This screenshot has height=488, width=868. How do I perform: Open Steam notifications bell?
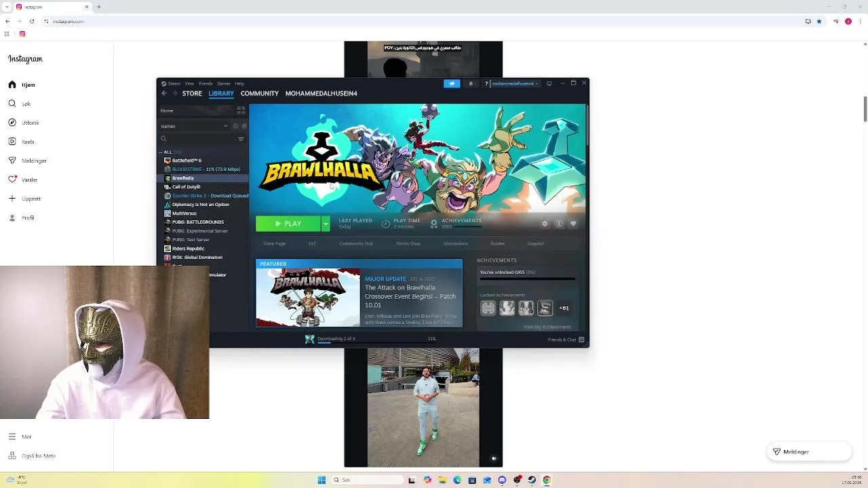point(471,83)
